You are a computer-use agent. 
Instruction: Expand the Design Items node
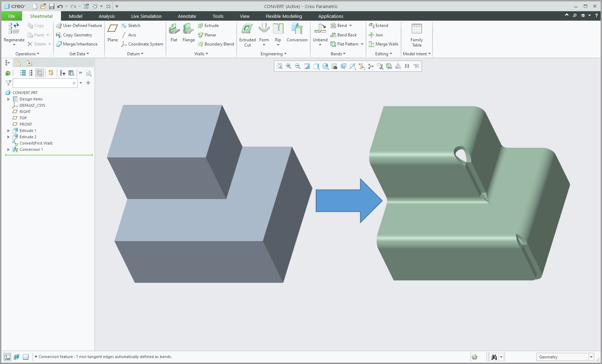8,99
